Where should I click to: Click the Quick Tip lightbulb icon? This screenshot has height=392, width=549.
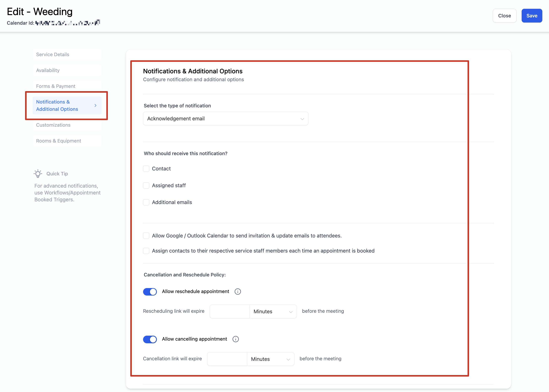[x=38, y=173]
